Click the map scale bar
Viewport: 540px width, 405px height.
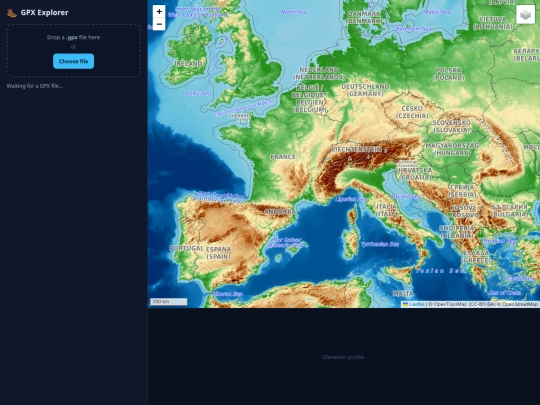click(168, 302)
